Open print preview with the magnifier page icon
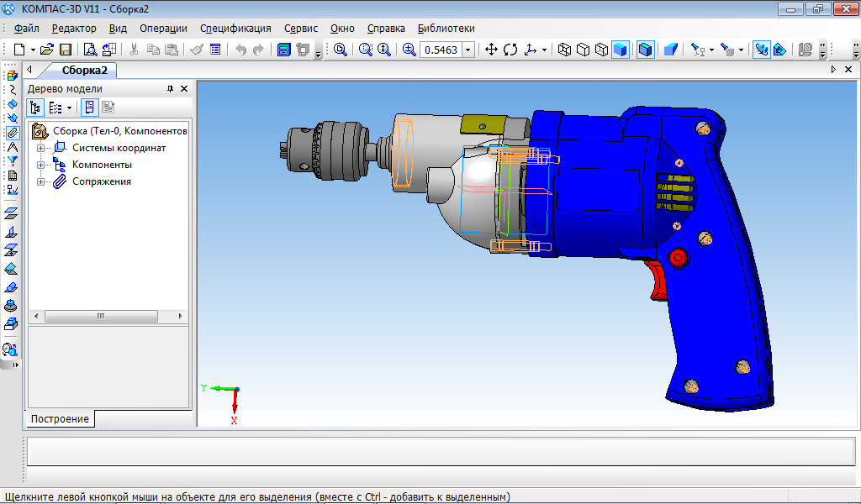 (x=90, y=50)
